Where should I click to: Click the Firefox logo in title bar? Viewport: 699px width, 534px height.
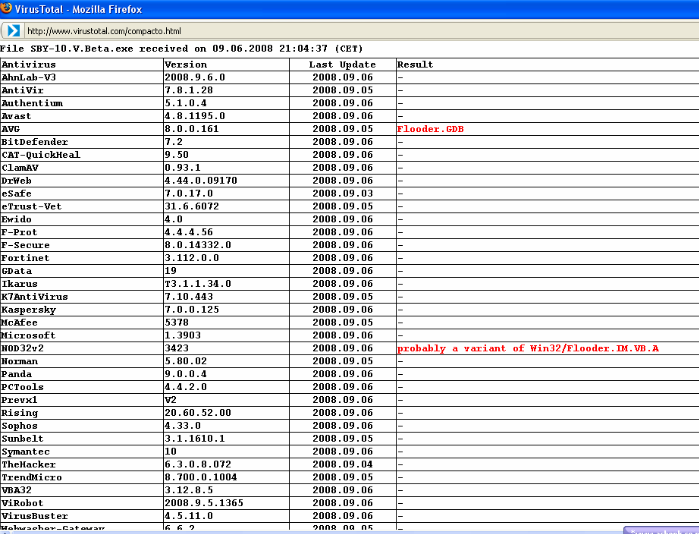pyautogui.click(x=6, y=8)
